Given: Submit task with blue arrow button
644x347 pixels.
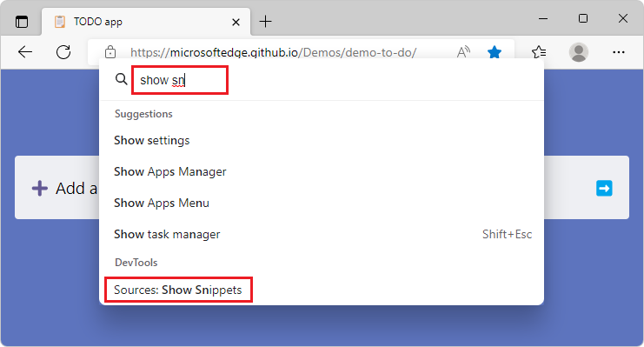Looking at the screenshot, I should (x=604, y=189).
